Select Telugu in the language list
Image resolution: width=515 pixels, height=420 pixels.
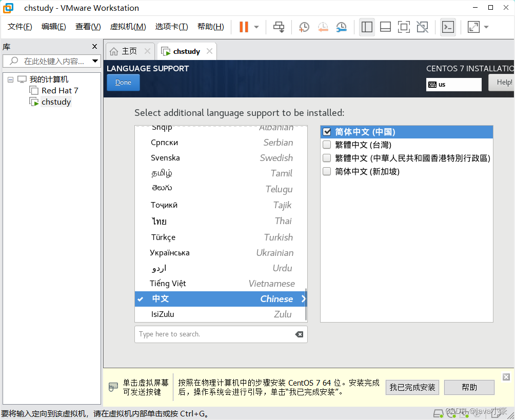pyautogui.click(x=220, y=189)
